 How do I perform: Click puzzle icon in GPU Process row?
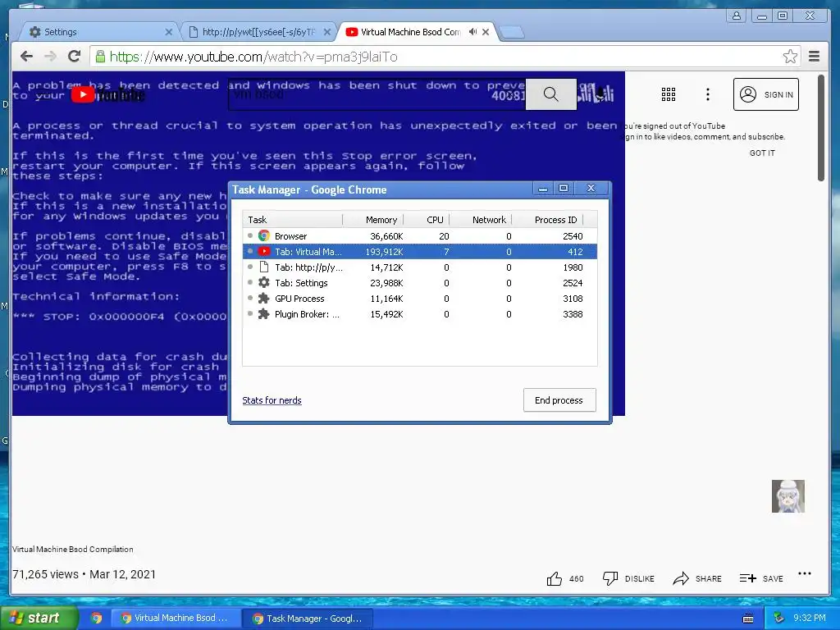(x=263, y=298)
